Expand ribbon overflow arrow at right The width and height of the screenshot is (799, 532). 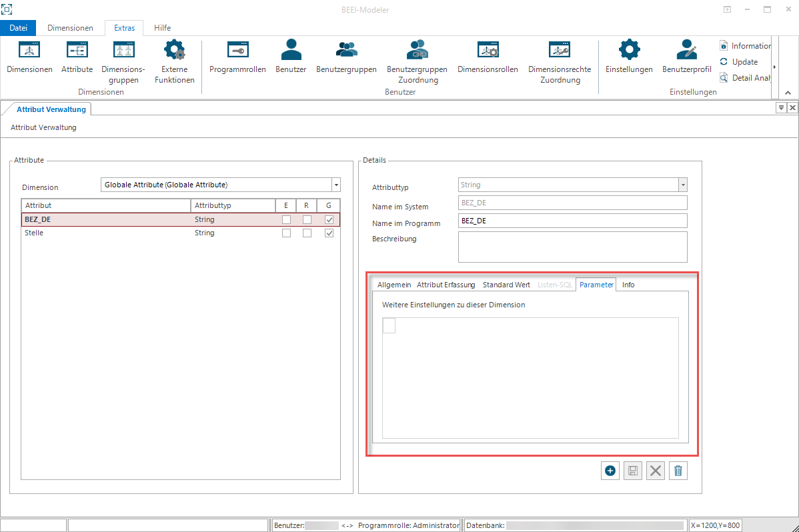point(774,67)
